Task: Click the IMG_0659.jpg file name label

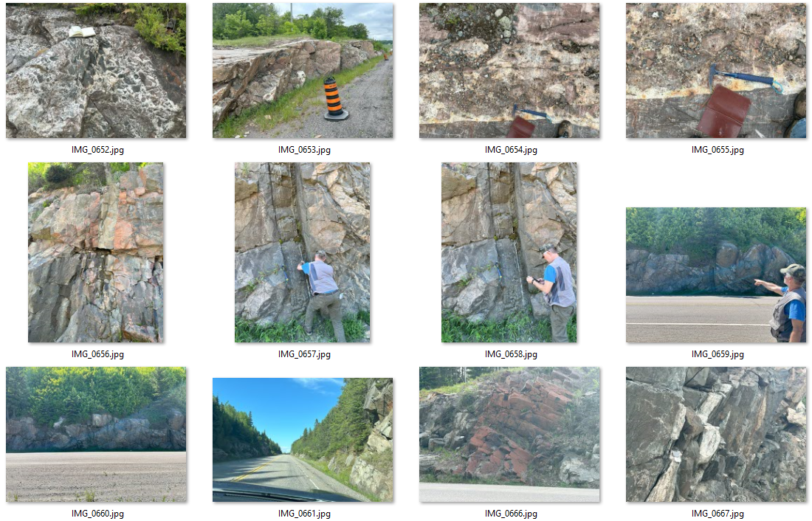Action: [x=718, y=354]
